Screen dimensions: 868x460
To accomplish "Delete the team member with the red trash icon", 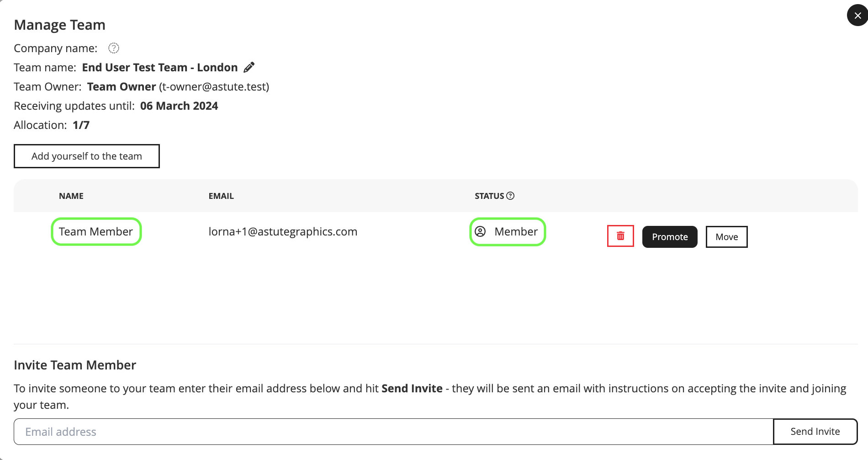I will click(x=620, y=236).
